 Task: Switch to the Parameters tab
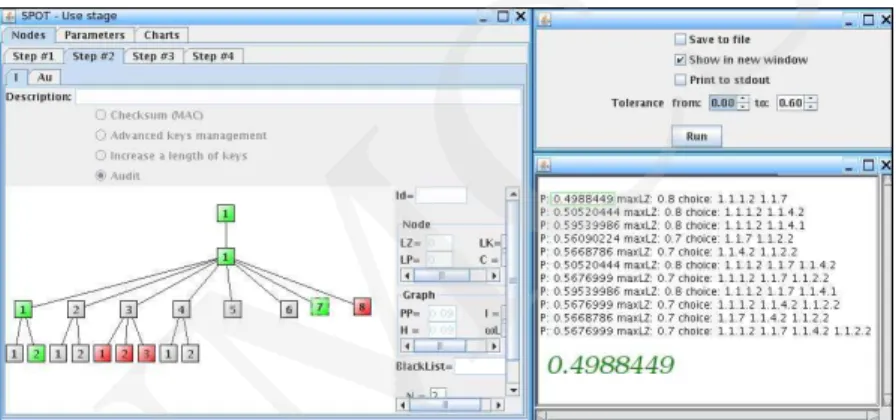[x=94, y=35]
